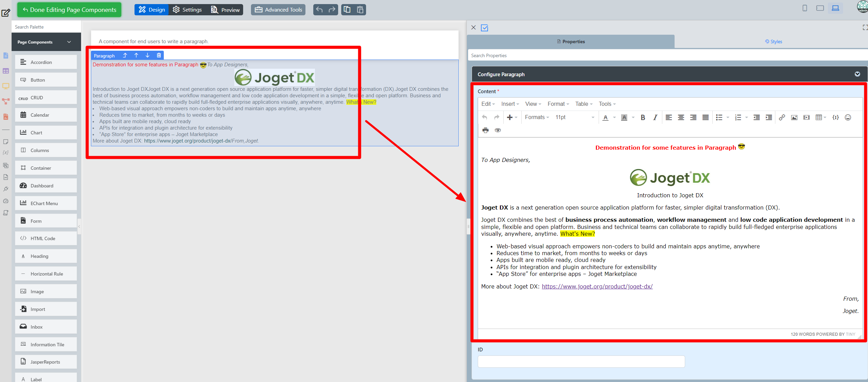Switch to the Styles tab

coord(773,41)
